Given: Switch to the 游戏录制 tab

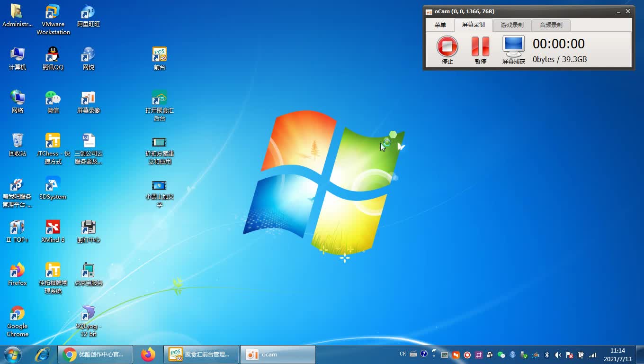Looking at the screenshot, I should point(512,25).
